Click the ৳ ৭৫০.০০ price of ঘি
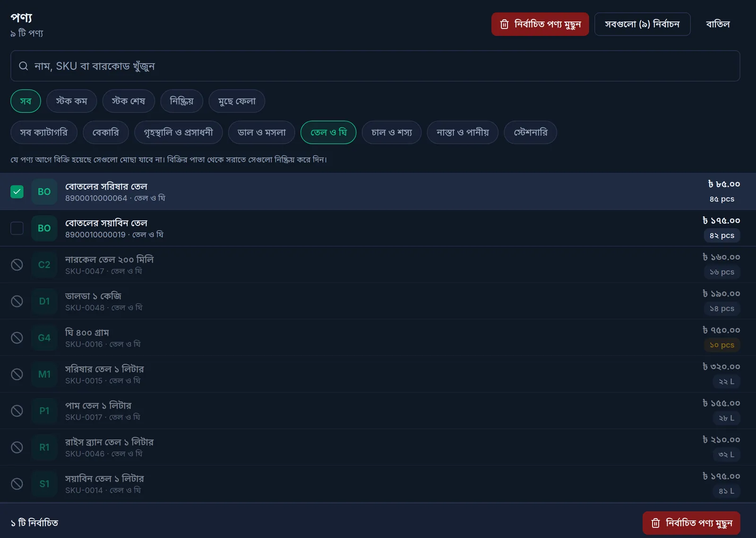Image resolution: width=756 pixels, height=538 pixels. tap(721, 330)
